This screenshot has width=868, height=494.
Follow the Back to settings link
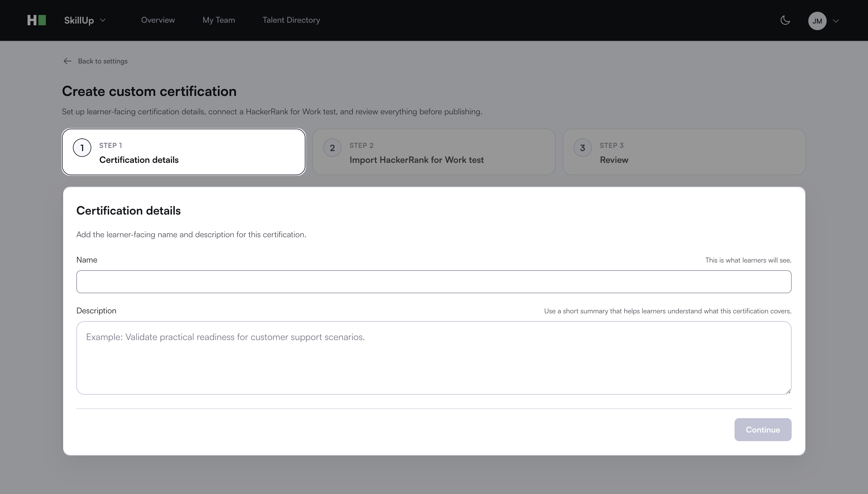pyautogui.click(x=103, y=61)
